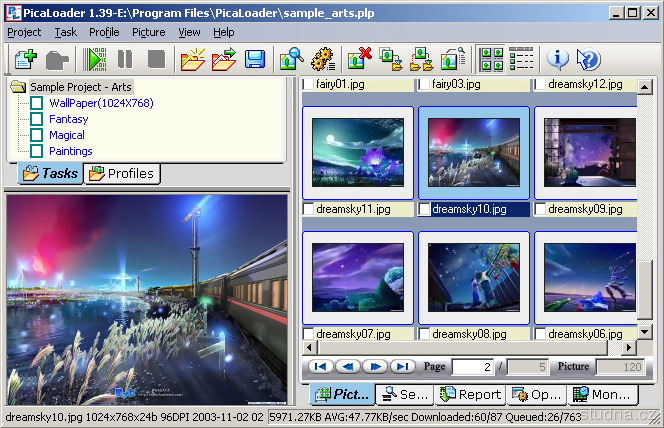Toggle the Fantasy task checkbox

(37, 119)
